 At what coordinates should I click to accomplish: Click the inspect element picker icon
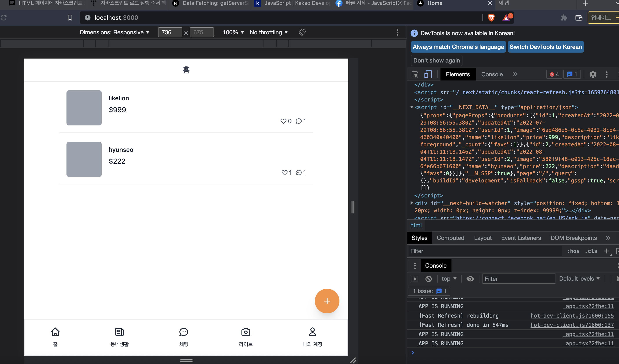pos(415,74)
